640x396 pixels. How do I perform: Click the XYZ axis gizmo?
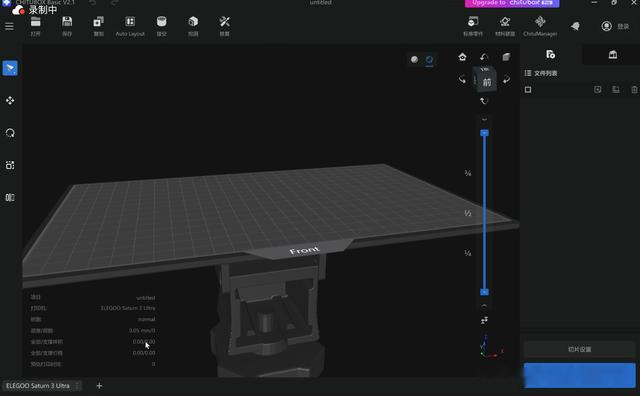pos(491,347)
